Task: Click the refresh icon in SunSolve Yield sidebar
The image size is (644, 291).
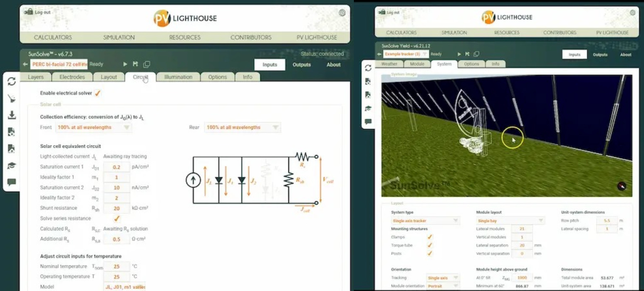Action: pyautogui.click(x=368, y=68)
